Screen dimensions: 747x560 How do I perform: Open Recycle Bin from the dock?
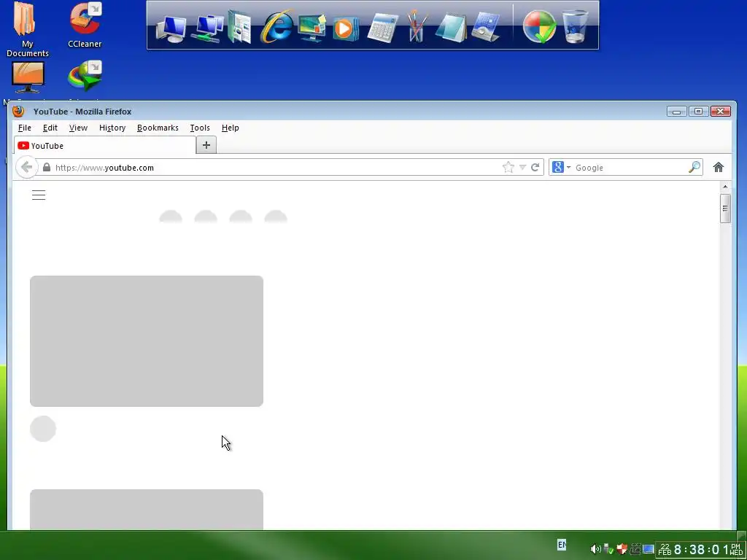pyautogui.click(x=575, y=27)
